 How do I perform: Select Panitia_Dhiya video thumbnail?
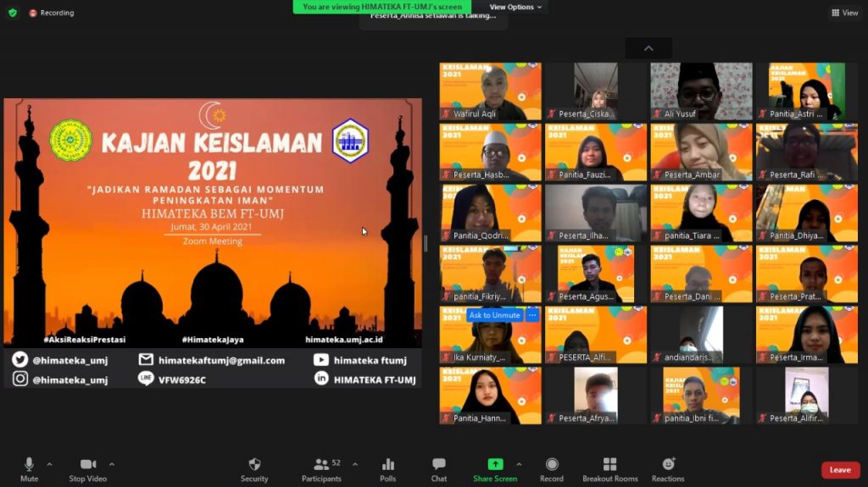[807, 213]
